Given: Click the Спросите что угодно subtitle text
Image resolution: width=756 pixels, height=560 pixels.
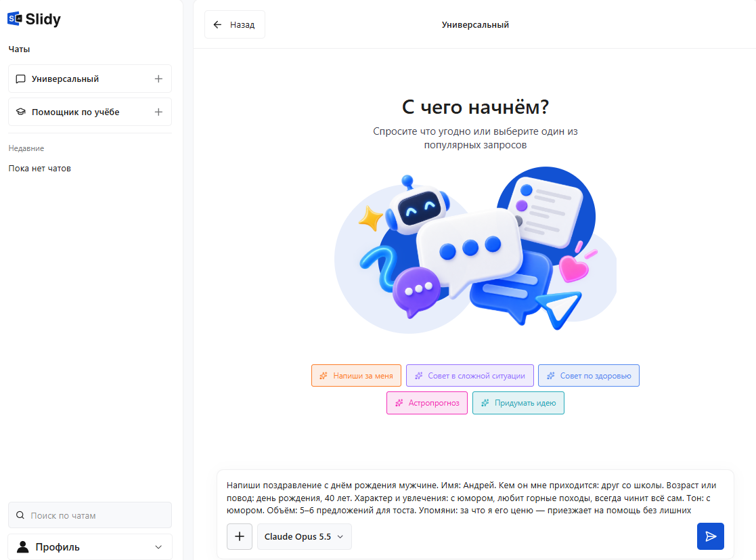Looking at the screenshot, I should pyautogui.click(x=475, y=138).
